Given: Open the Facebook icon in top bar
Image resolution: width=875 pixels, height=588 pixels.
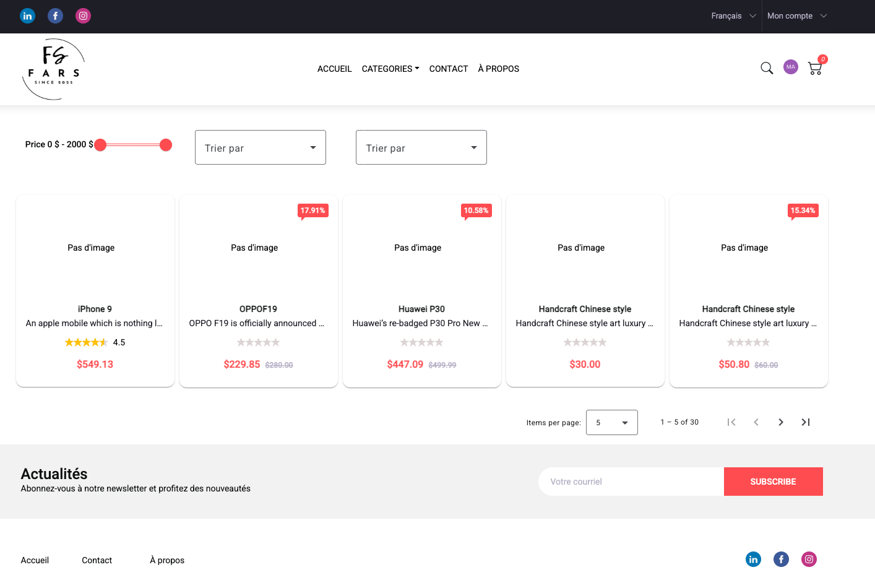Looking at the screenshot, I should (x=56, y=16).
